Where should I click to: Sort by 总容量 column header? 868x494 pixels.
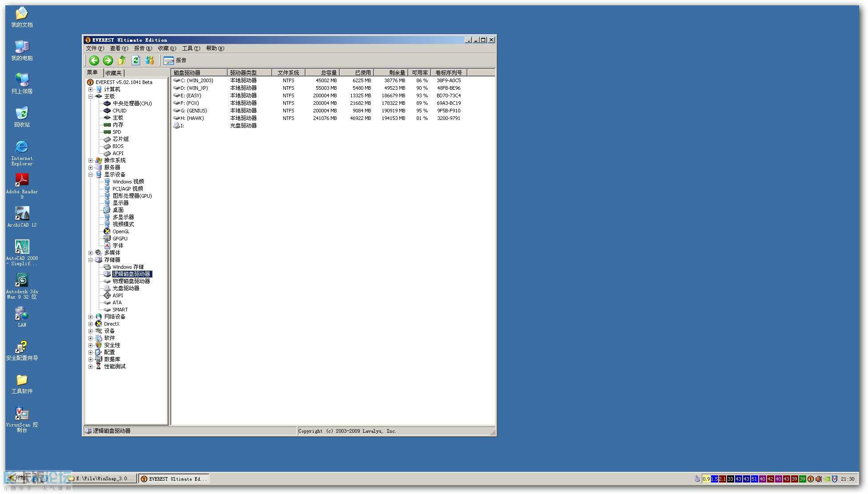coord(322,72)
